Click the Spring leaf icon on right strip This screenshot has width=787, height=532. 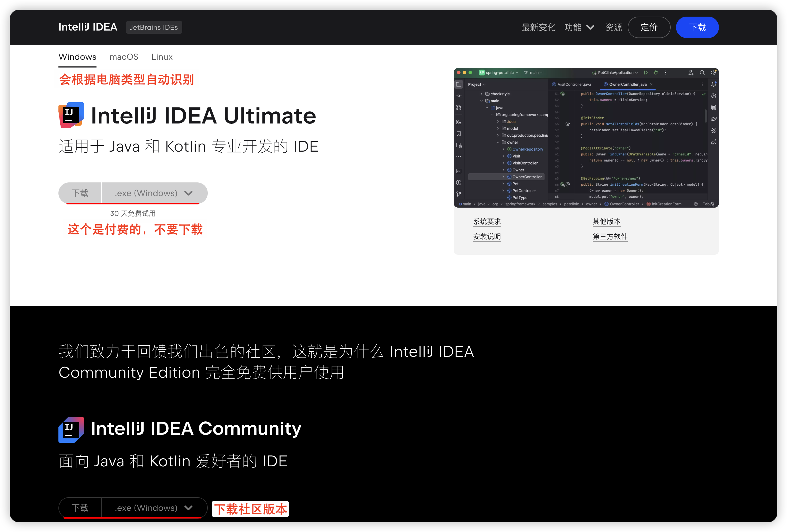click(x=714, y=142)
